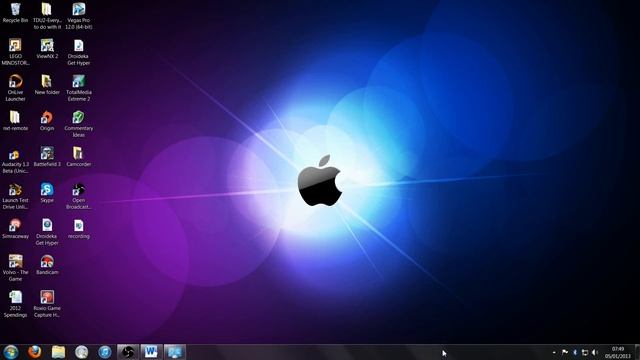This screenshot has width=640, height=360.
Task: Switch to Microsoft Word in the taskbar
Action: [151, 352]
